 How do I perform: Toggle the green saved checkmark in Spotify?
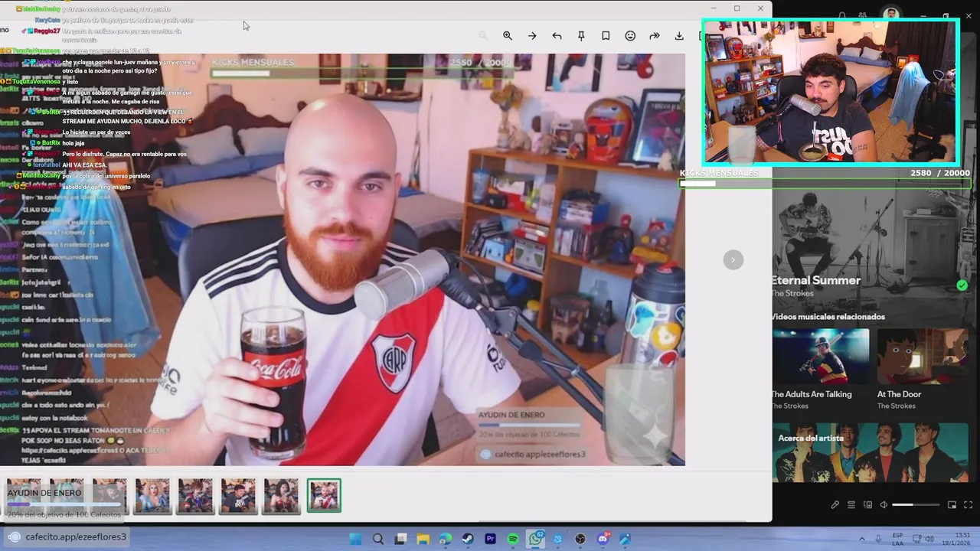(962, 285)
